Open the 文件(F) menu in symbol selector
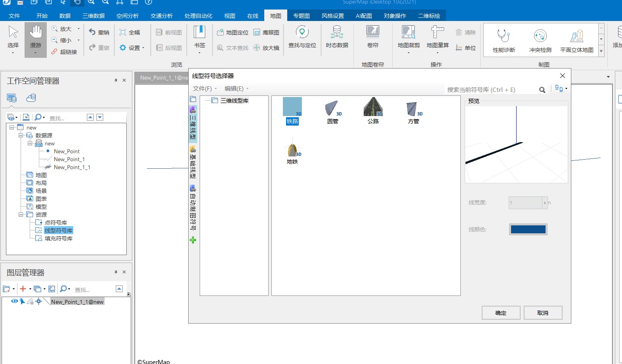 [204, 89]
